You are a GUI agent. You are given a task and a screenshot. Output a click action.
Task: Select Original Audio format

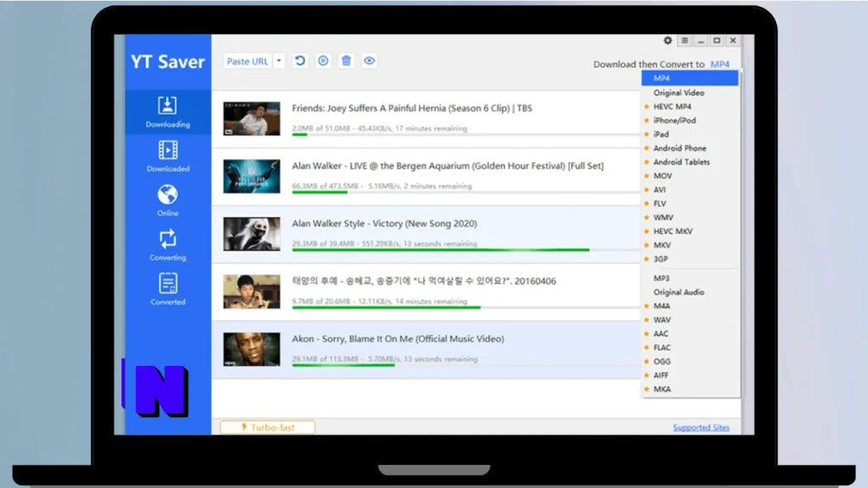(690, 292)
